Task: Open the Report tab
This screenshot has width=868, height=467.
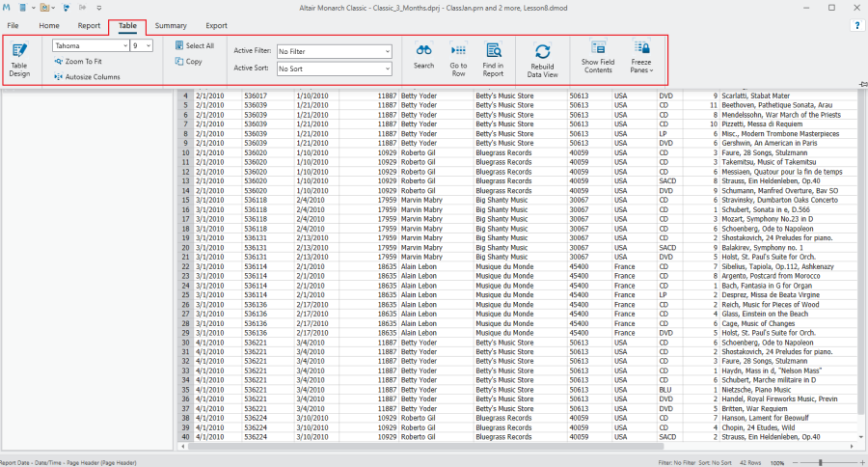Action: coord(89,25)
